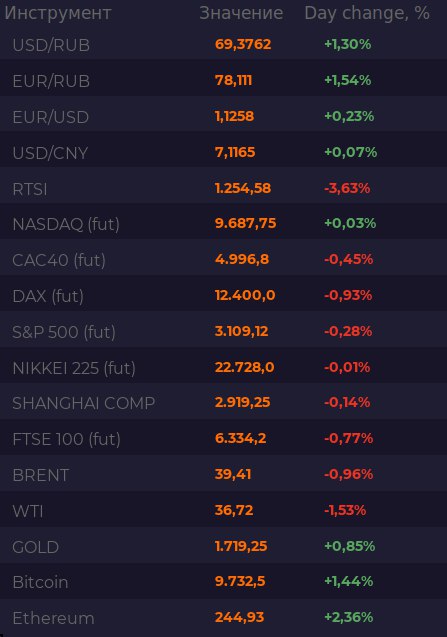Screen dimensions: 447x637
Task: Open FTSE 100 (fut) row
Action: click(x=224, y=439)
